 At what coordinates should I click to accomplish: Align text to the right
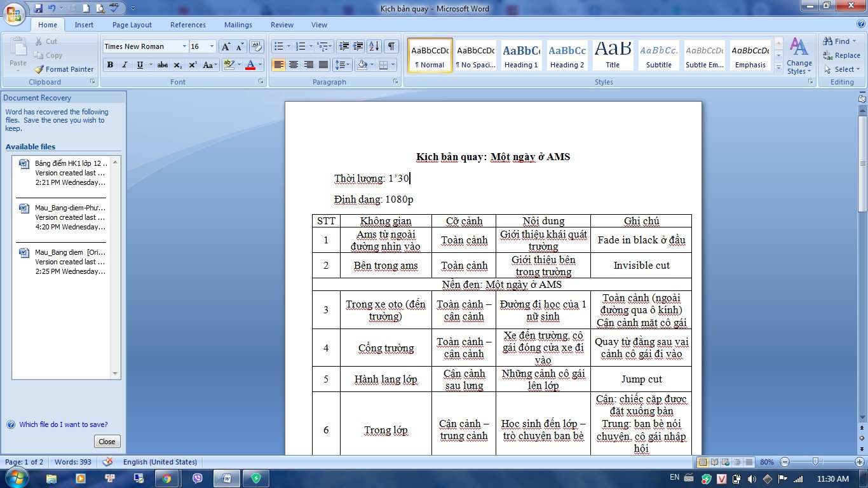(308, 65)
